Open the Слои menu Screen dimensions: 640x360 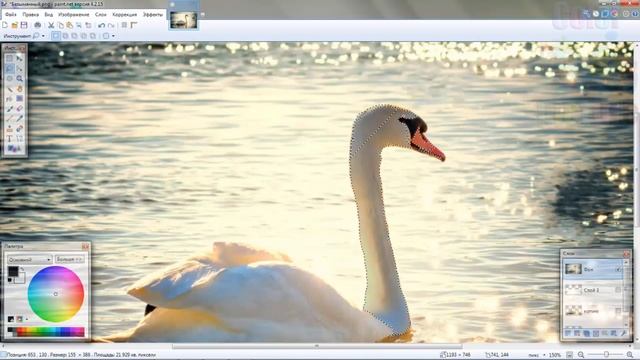point(101,14)
